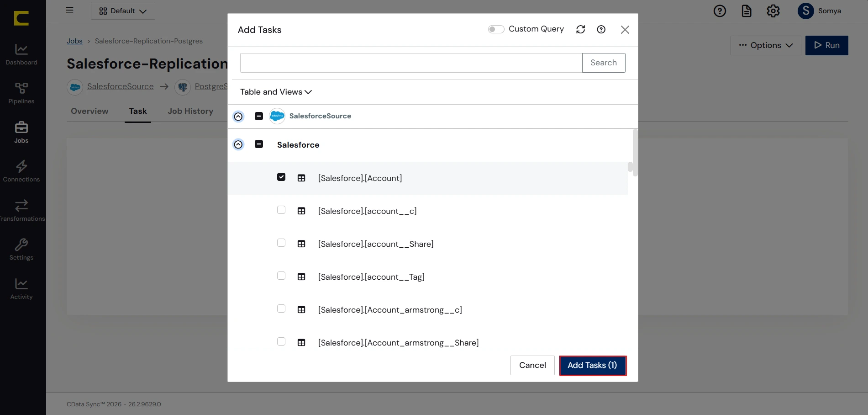Check the [Salesforce].[account__c] checkbox
The width and height of the screenshot is (868, 415).
click(x=281, y=210)
